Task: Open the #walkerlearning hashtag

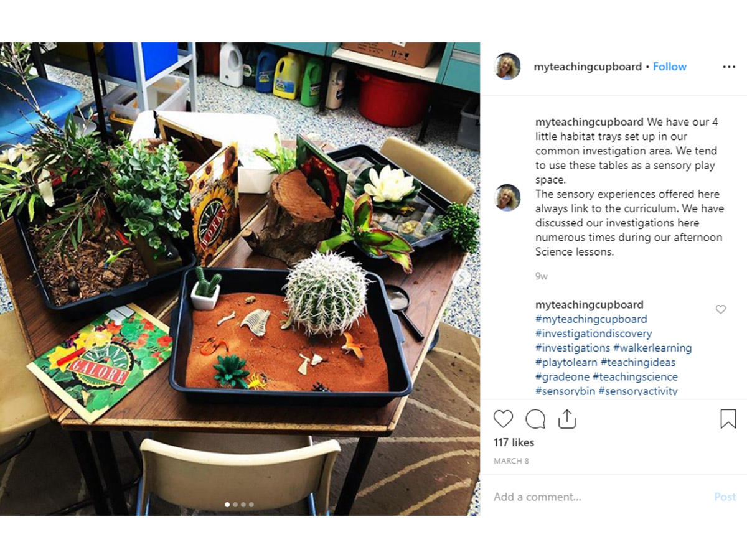Action: coord(652,348)
